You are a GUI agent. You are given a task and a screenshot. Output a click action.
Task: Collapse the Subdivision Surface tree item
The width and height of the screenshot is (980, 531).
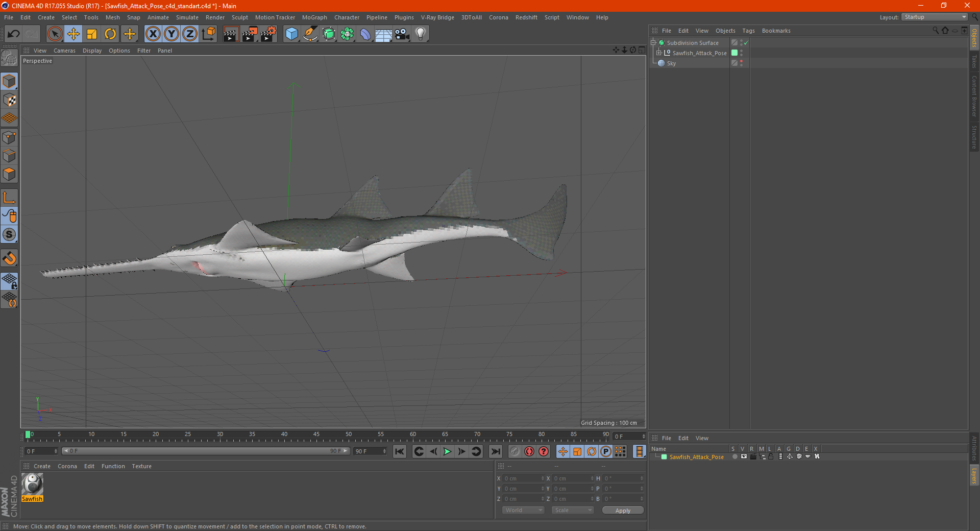(x=653, y=43)
